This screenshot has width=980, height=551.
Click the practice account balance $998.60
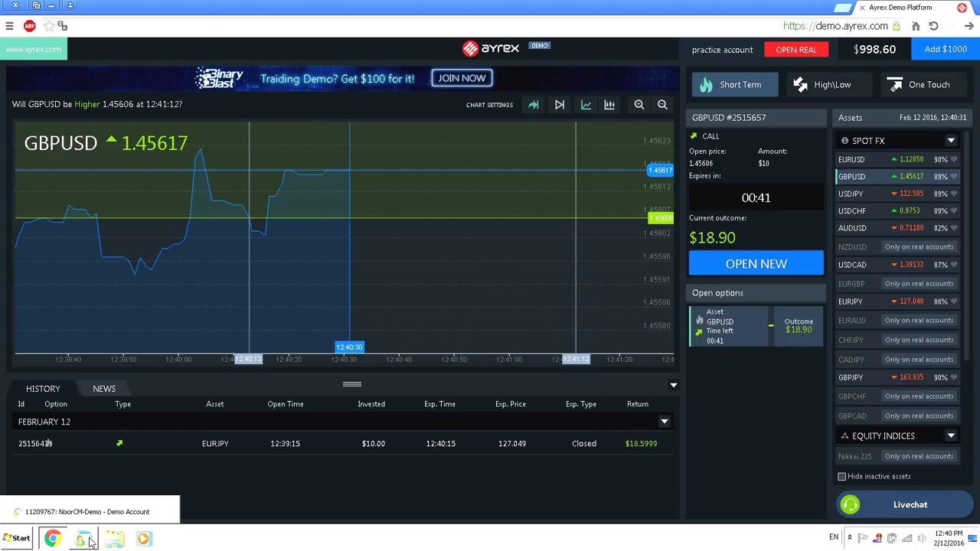coord(874,49)
